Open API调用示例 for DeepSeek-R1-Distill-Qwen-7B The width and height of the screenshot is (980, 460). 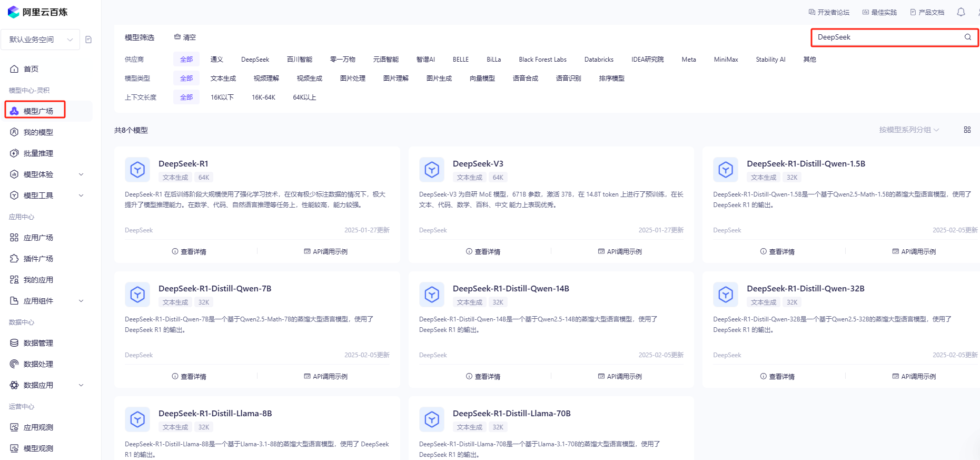(x=326, y=377)
